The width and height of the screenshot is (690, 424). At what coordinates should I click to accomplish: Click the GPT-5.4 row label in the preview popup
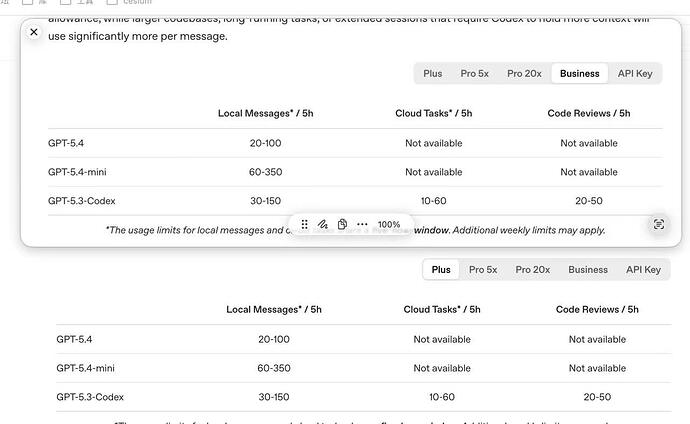66,143
